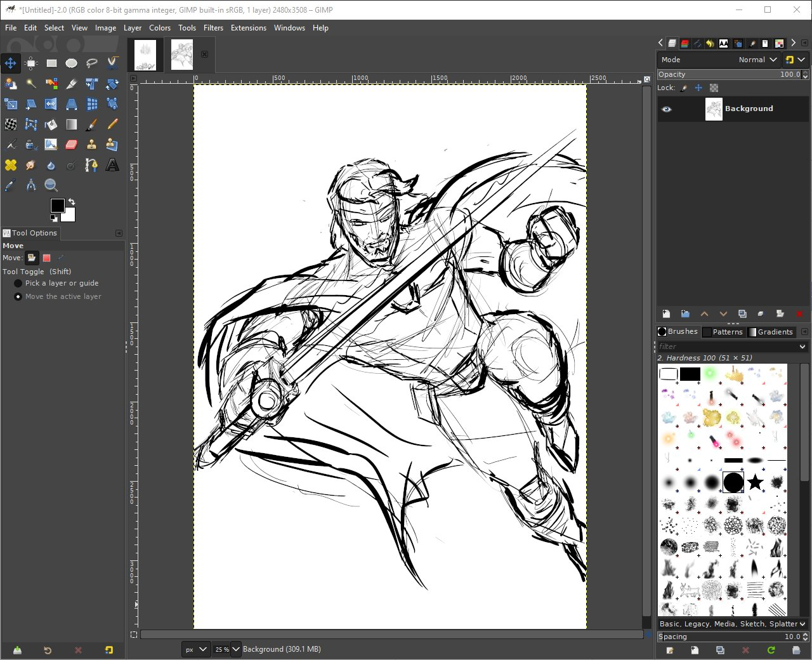Viewport: 812px width, 660px height.
Task: Create a new layer
Action: pos(666,314)
